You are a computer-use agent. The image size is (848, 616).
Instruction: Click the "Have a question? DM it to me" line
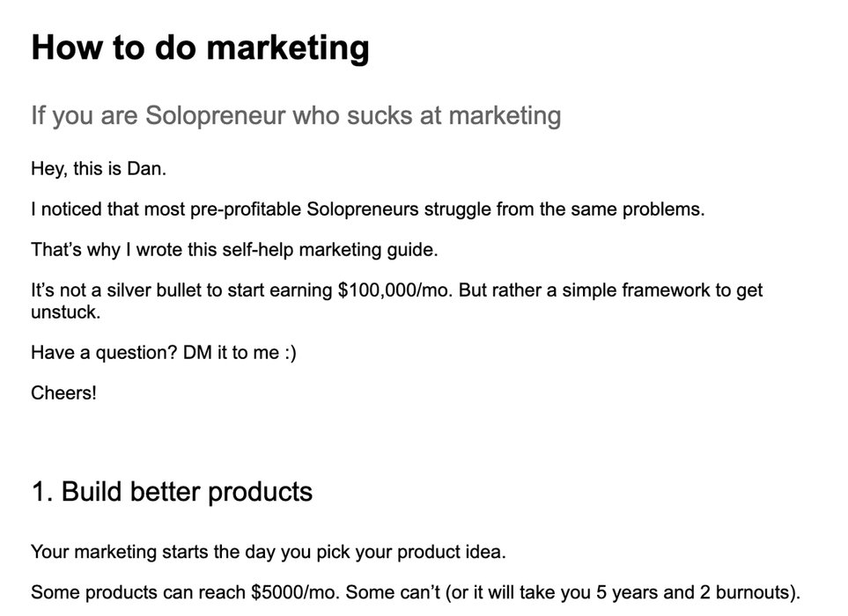click(150, 353)
